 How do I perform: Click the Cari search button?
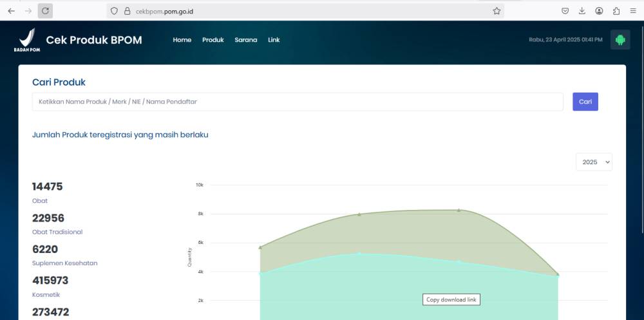(x=585, y=102)
